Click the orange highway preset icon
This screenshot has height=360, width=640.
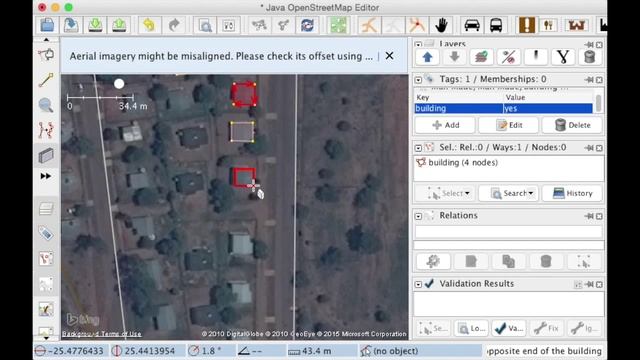(x=369, y=25)
